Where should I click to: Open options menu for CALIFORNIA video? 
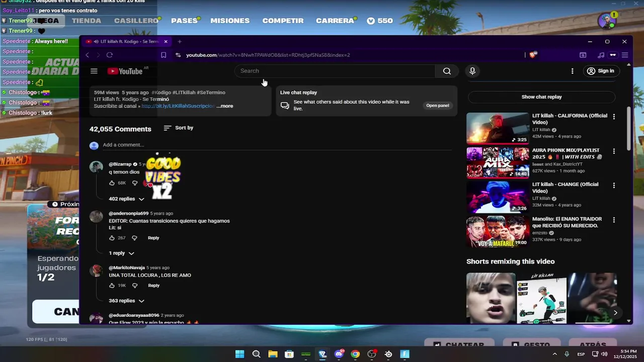[614, 117]
